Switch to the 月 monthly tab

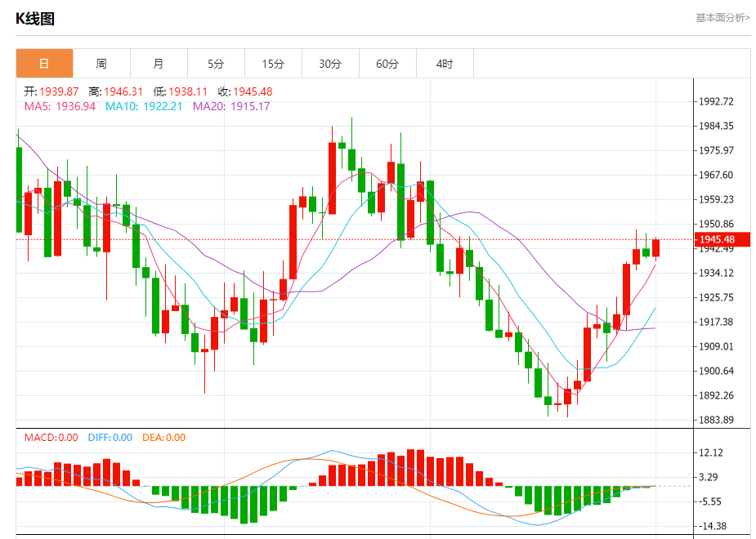click(x=159, y=63)
